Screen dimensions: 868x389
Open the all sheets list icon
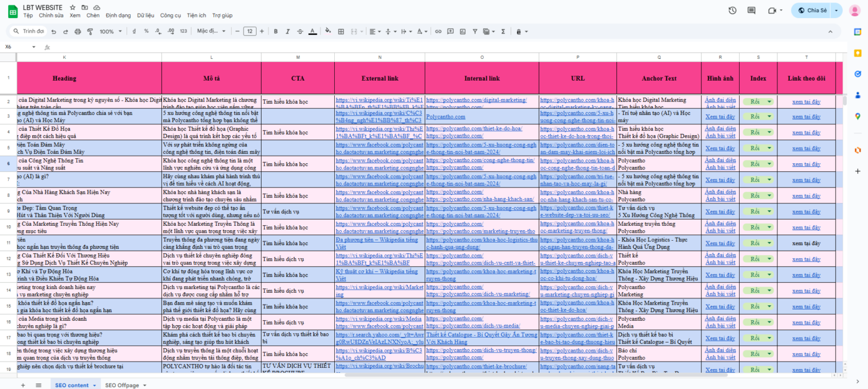[x=38, y=385]
